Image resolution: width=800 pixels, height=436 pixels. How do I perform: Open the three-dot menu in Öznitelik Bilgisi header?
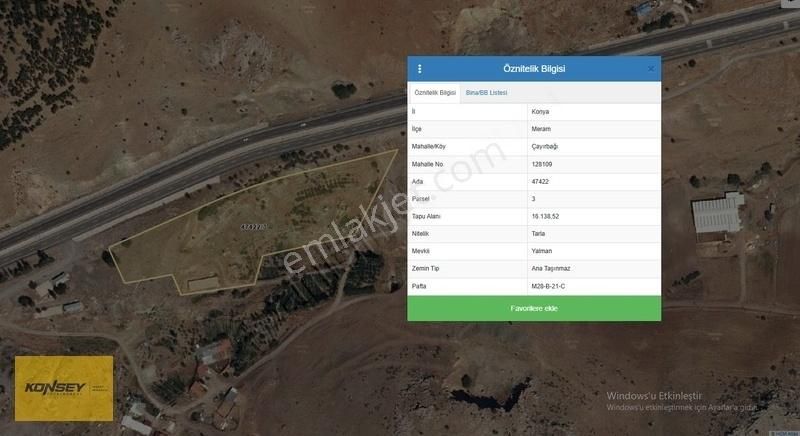coord(420,69)
